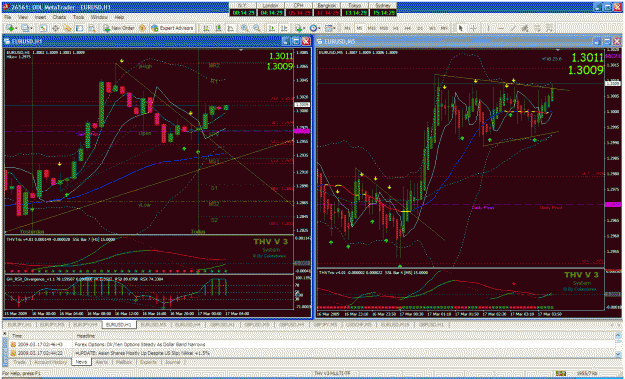Click the New Order button
The width and height of the screenshot is (625, 379).
click(x=118, y=28)
